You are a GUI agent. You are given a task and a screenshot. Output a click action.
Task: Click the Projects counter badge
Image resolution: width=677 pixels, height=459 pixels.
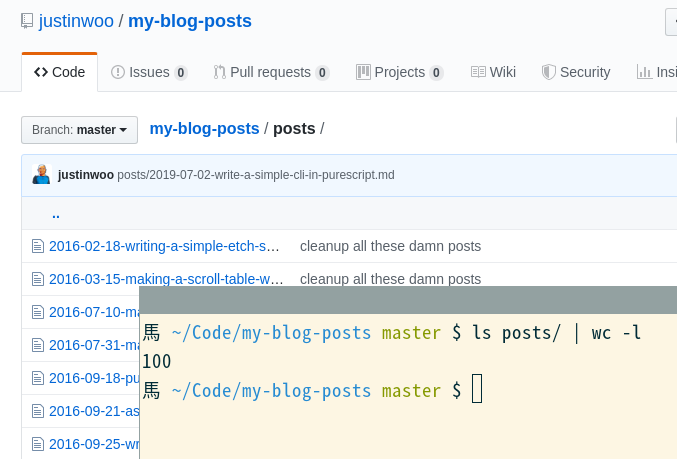point(436,73)
